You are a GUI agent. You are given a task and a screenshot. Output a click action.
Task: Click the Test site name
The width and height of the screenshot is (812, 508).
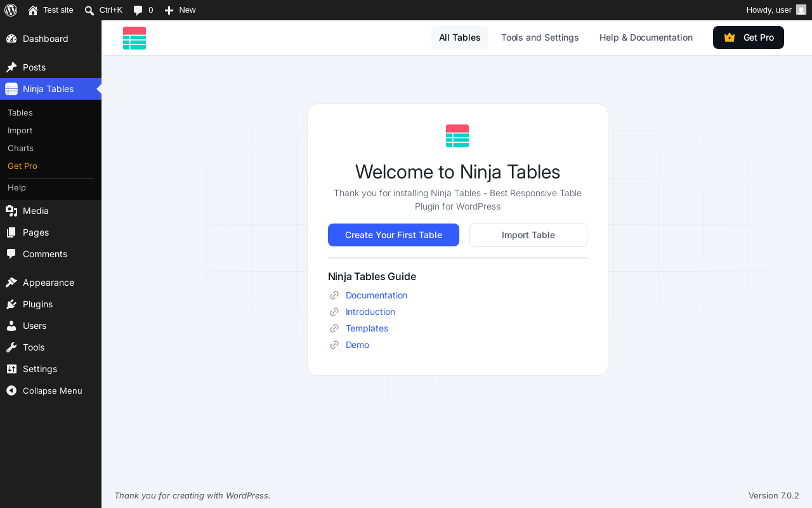point(58,10)
